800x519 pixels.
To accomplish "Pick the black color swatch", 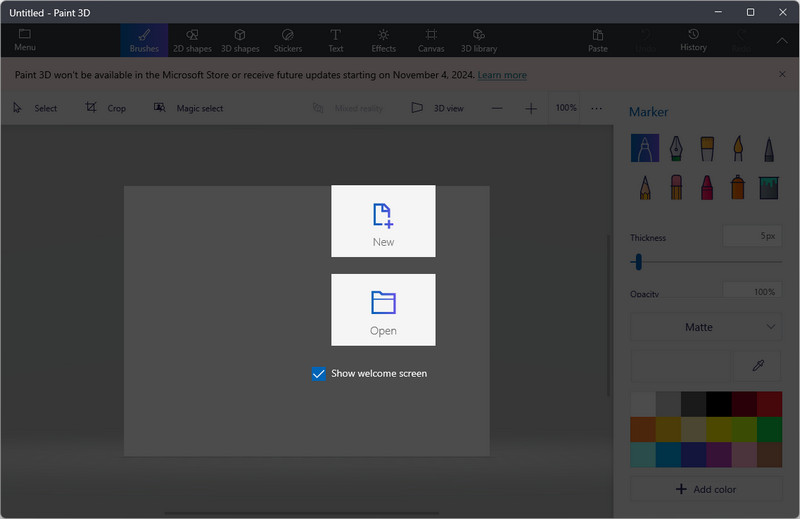I will pyautogui.click(x=719, y=404).
